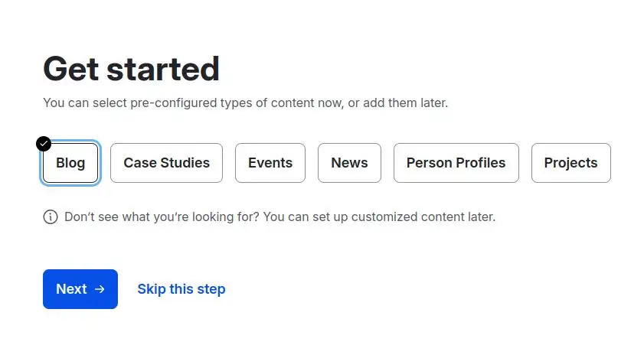Uncheck the selected Blog option

[x=70, y=163]
